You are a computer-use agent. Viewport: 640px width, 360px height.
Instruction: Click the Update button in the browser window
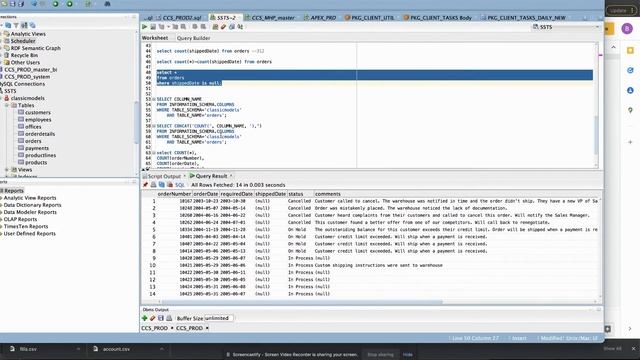(x=621, y=10)
